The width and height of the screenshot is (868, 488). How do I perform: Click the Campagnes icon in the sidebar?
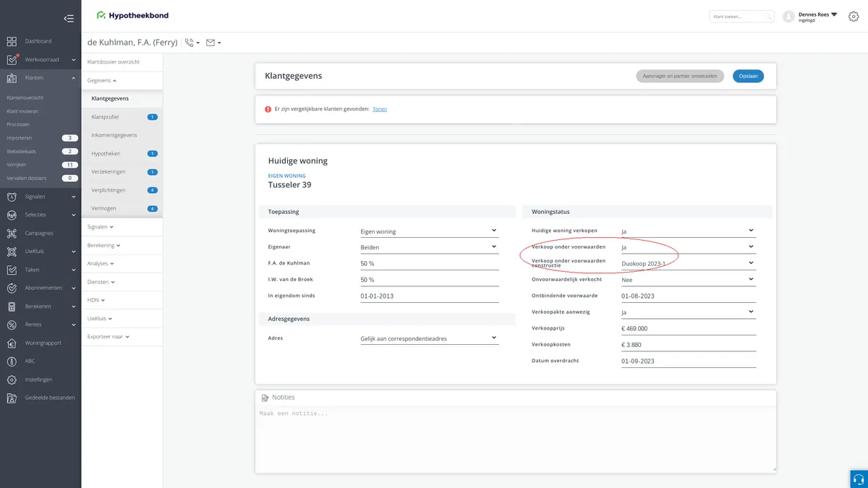tap(12, 234)
